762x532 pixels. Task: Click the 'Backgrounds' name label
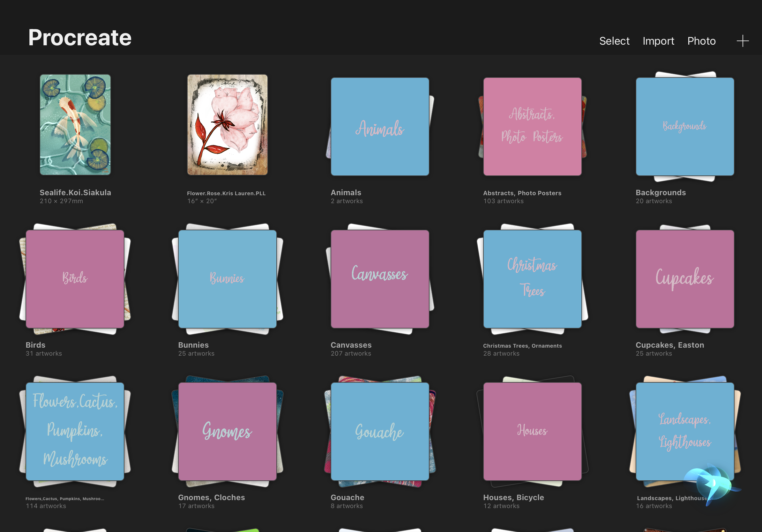(661, 192)
